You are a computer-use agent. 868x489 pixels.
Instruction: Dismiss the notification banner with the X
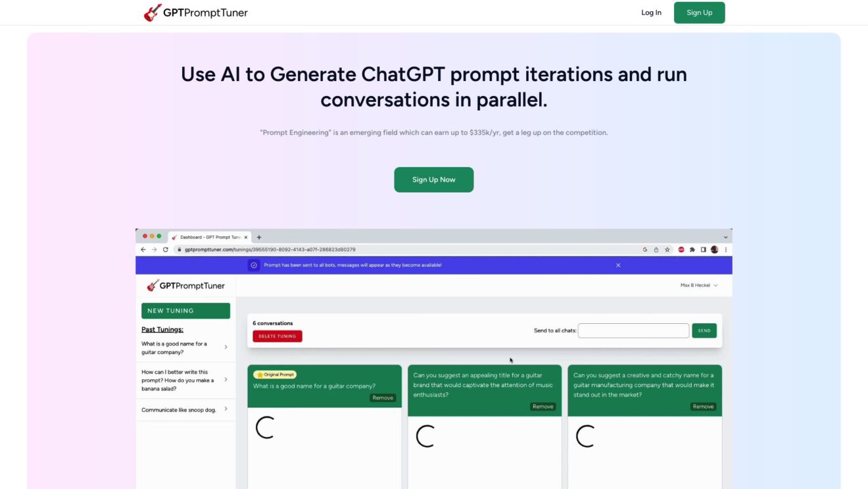(x=617, y=265)
